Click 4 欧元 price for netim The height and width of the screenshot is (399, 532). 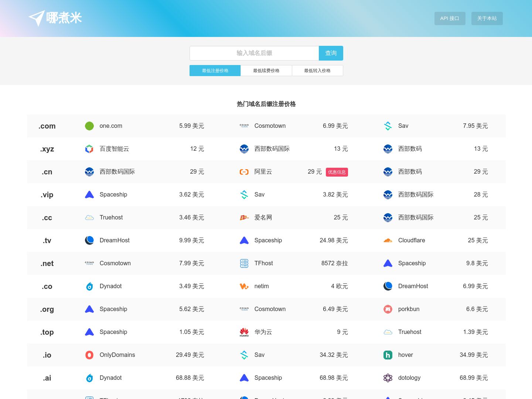(340, 286)
